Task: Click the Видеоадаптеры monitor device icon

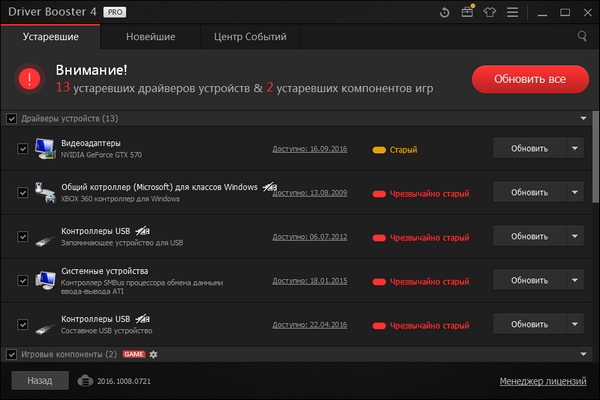Action: 45,149
